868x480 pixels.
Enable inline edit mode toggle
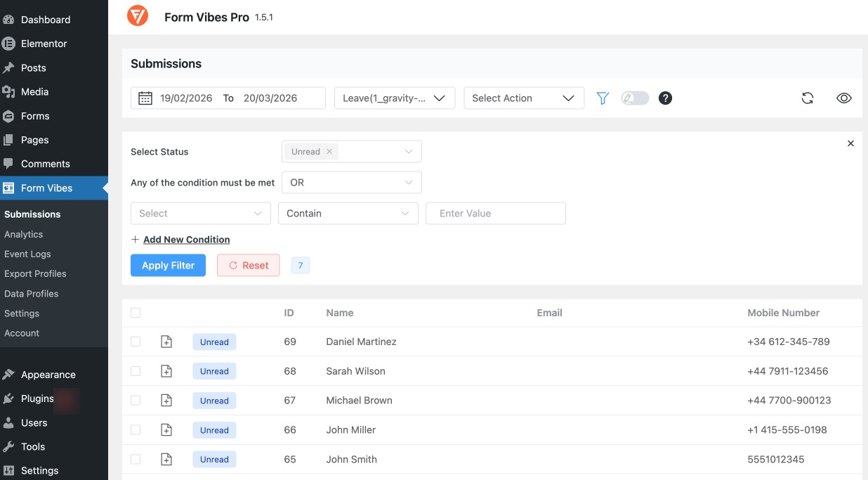(634, 98)
